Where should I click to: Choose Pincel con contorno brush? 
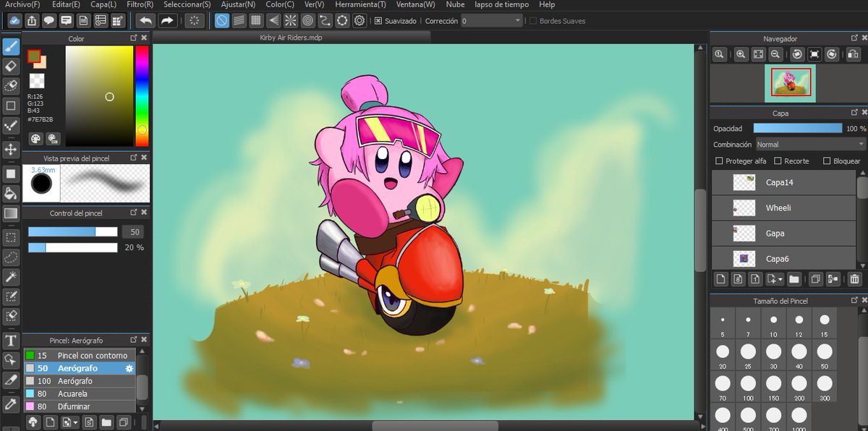[x=79, y=355]
